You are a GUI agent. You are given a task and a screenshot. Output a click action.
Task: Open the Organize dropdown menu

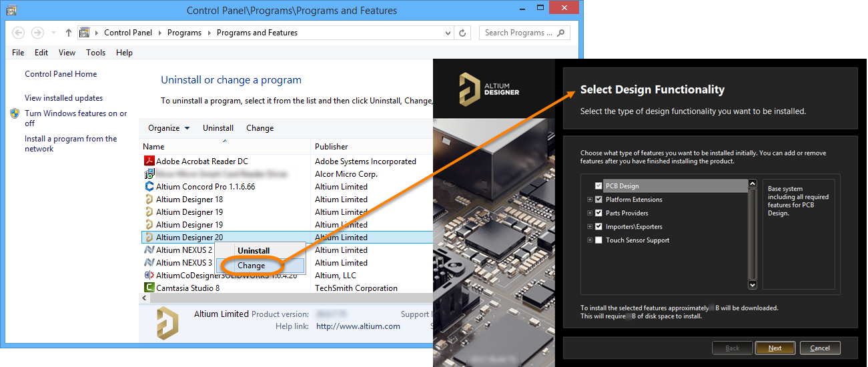coord(169,128)
